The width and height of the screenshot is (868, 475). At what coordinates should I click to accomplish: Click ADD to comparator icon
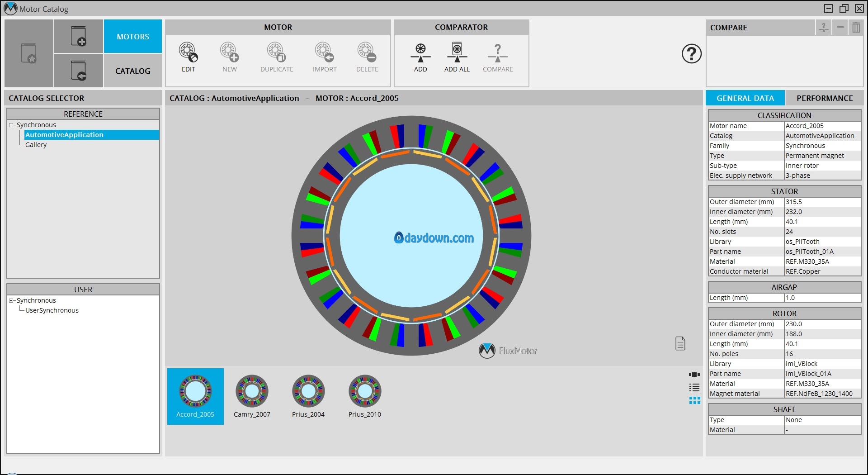(420, 53)
